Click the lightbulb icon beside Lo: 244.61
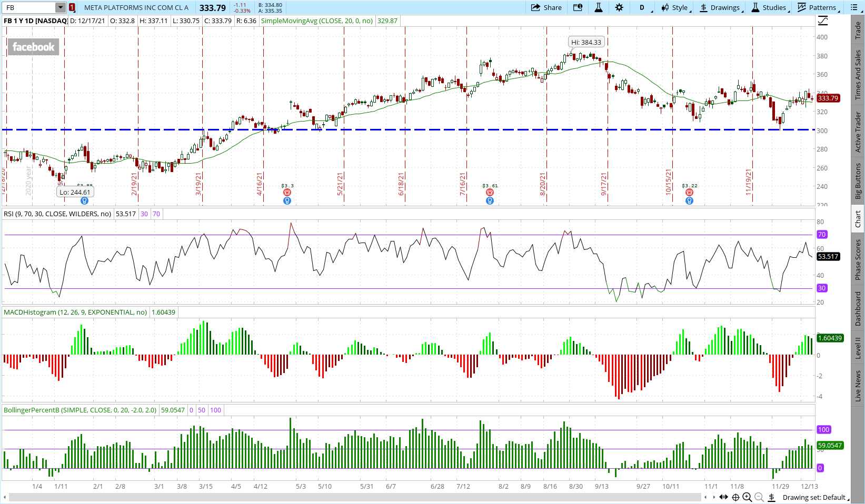The width and height of the screenshot is (865, 504). 84,200
